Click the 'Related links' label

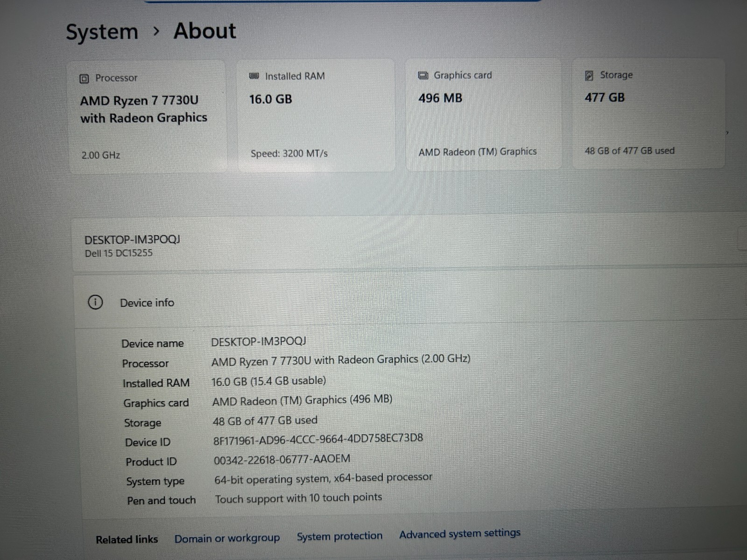pyautogui.click(x=127, y=540)
